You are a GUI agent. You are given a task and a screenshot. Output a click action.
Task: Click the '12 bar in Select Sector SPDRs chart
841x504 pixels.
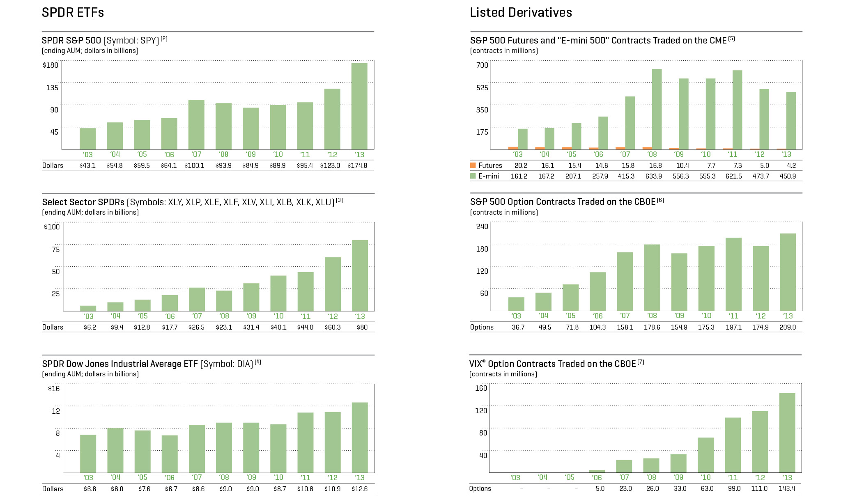333,284
